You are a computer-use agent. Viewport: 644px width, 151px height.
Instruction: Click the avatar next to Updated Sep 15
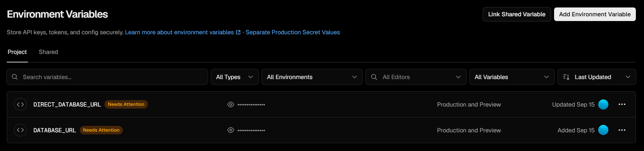pos(603,105)
